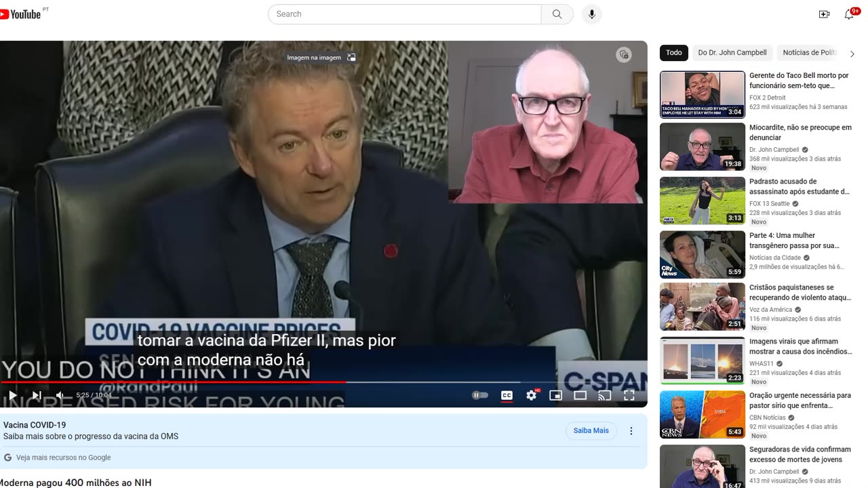Open the notifications bell
The width and height of the screenshot is (868, 488).
pos(849,14)
